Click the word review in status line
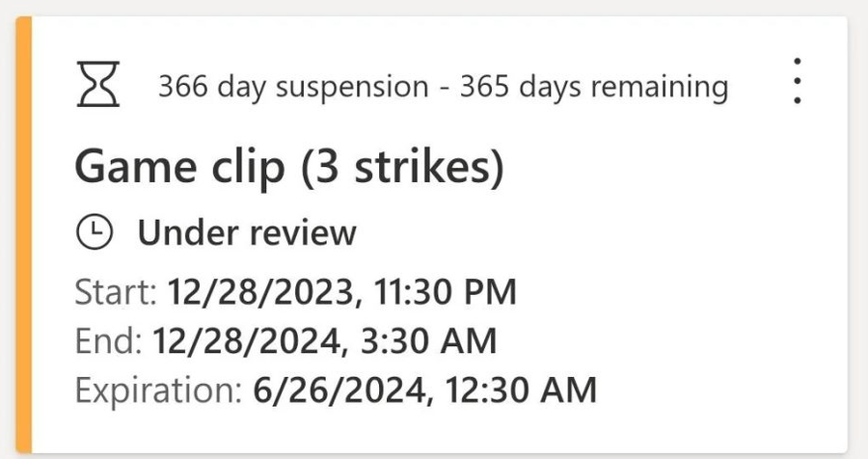 [x=304, y=232]
